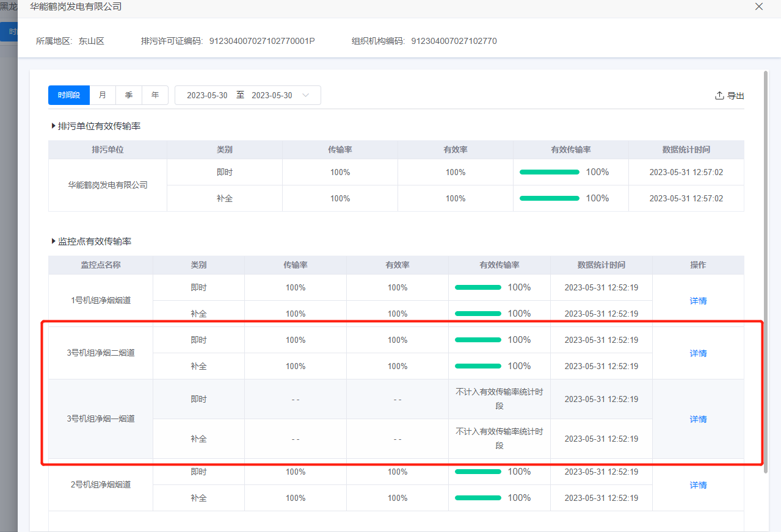Open 详情 for 3号机组净烟一烟道
Viewport: 781px width, 532px height.
tap(698, 419)
